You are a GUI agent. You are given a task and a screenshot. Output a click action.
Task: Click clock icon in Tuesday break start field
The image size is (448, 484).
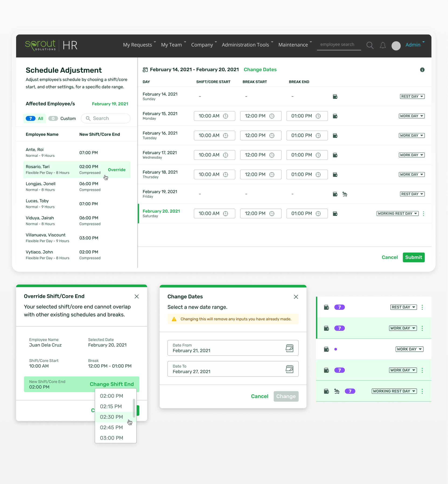tap(272, 135)
